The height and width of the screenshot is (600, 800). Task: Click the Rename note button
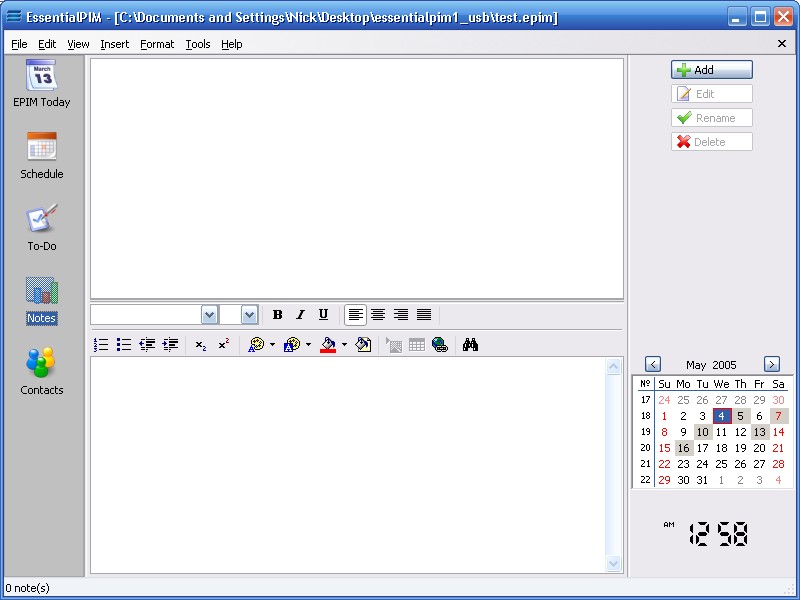(712, 118)
